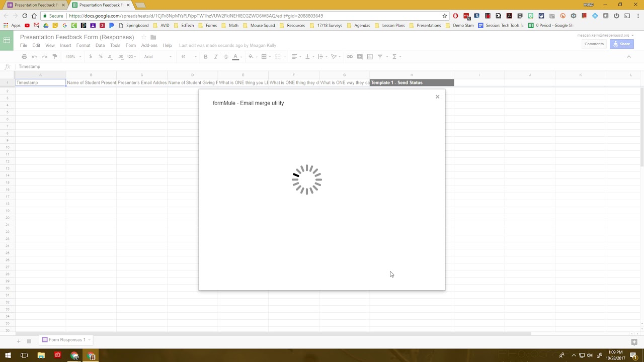This screenshot has width=644, height=362.
Task: Switch to the first Presentation Feedback browser tab
Action: [36, 5]
